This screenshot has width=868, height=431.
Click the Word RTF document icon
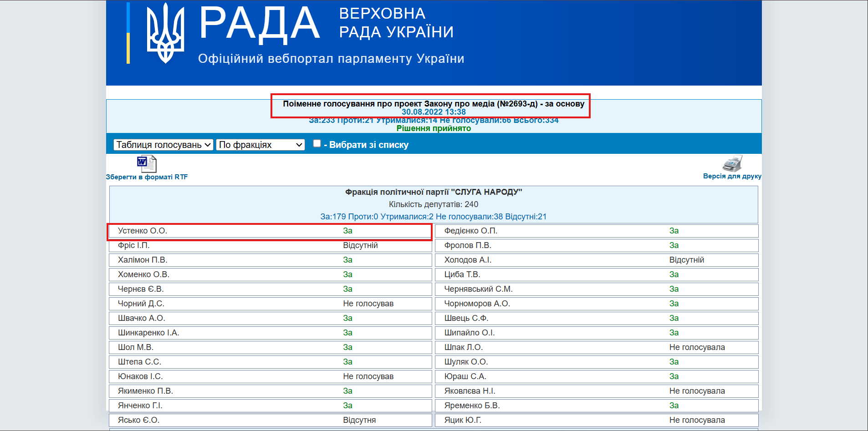click(147, 164)
